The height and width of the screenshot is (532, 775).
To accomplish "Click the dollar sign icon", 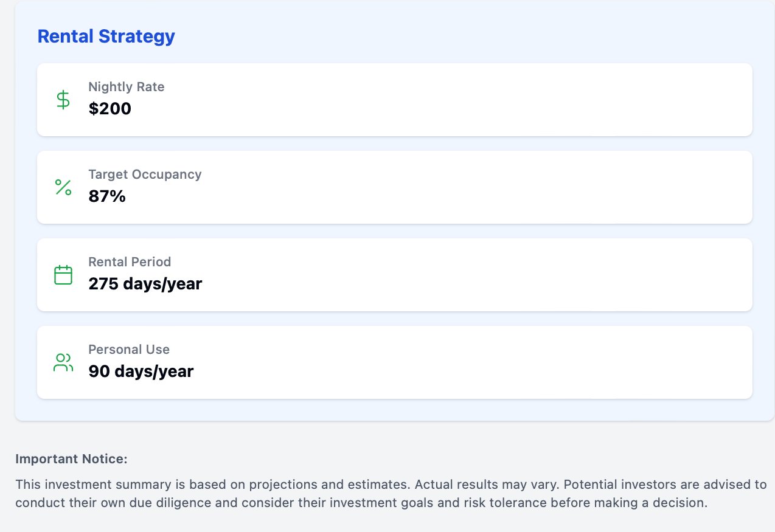I will click(x=63, y=100).
